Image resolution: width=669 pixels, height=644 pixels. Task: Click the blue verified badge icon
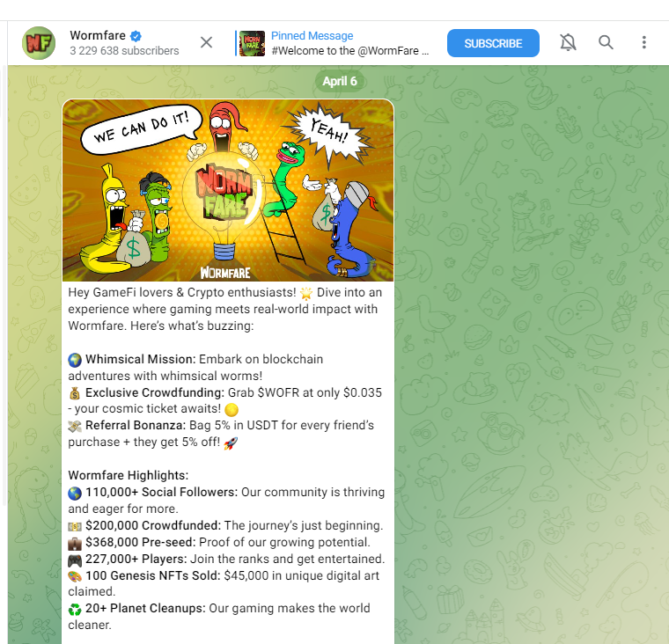click(x=136, y=36)
